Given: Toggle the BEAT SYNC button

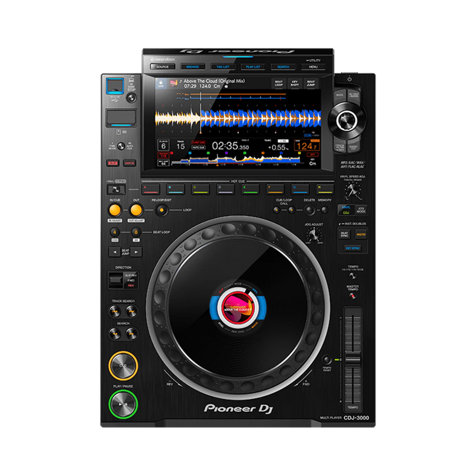Looking at the screenshot, I should click(344, 234).
